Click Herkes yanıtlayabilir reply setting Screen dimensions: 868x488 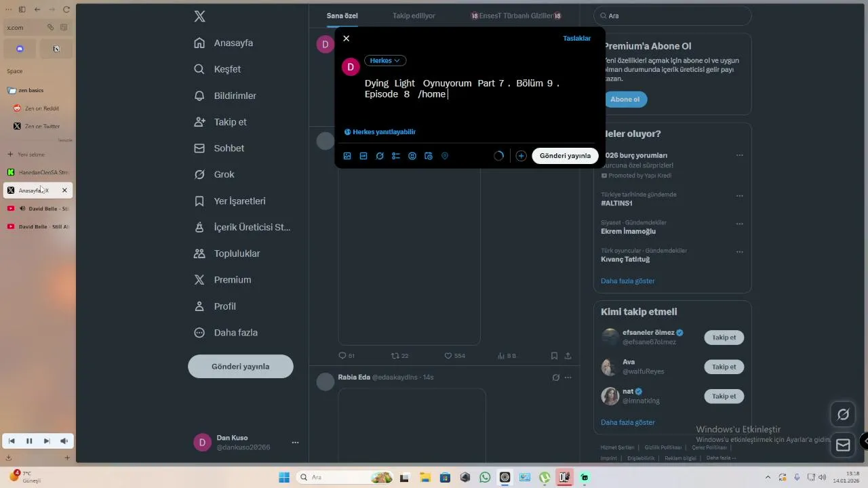380,132
